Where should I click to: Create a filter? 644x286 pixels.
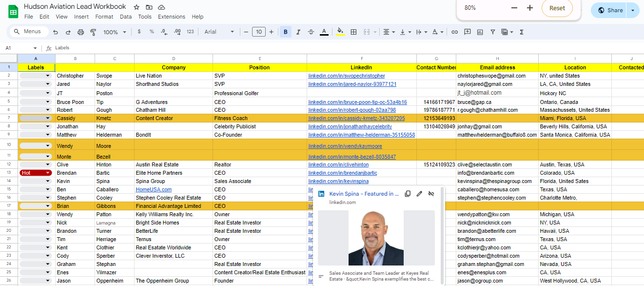coord(493,32)
